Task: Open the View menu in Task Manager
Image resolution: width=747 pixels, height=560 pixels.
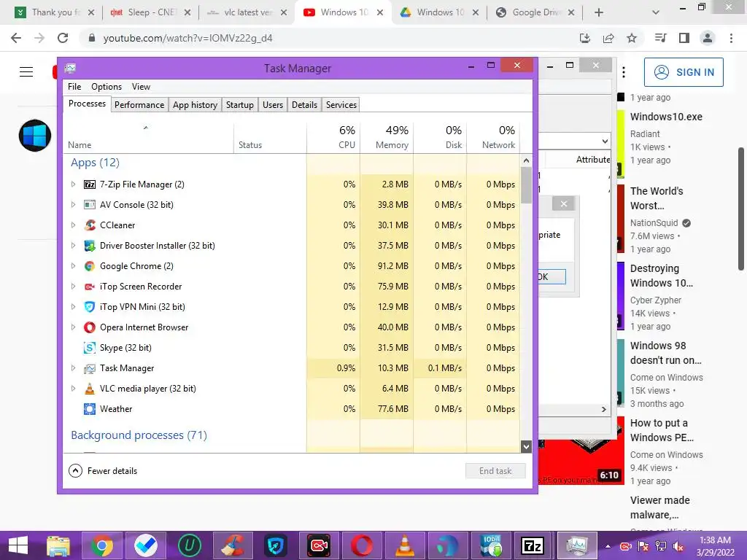Action: coord(141,87)
